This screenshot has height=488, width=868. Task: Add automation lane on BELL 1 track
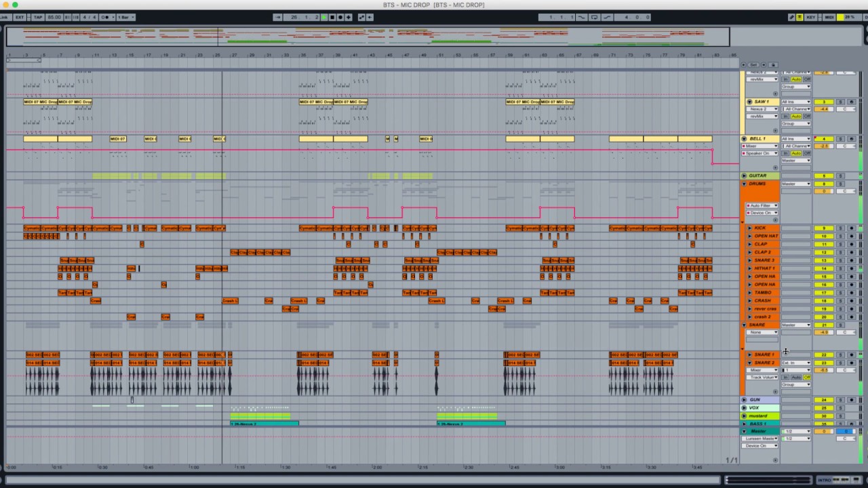point(775,168)
